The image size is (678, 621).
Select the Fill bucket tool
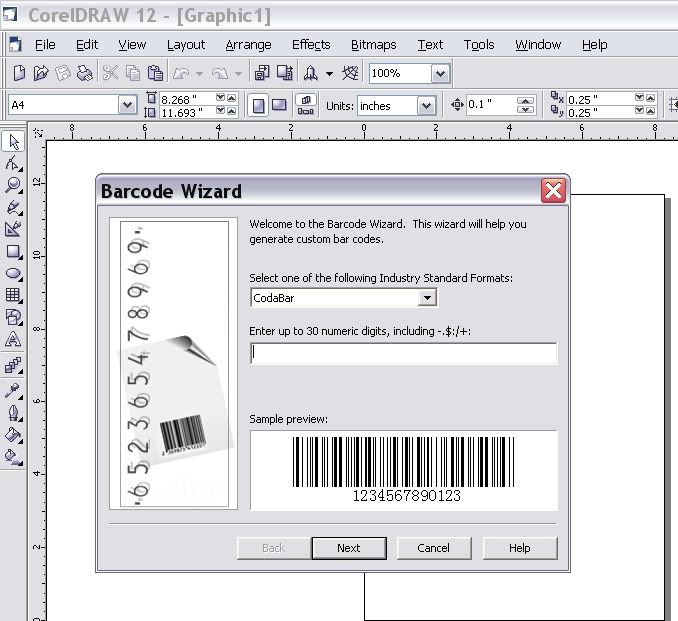(13, 435)
